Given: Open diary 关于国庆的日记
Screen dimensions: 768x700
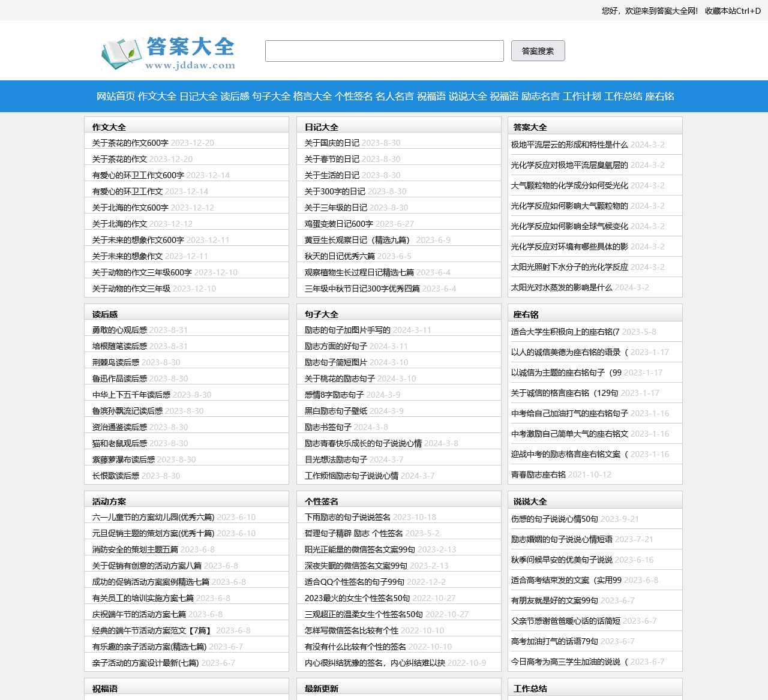Looking at the screenshot, I should coord(332,143).
